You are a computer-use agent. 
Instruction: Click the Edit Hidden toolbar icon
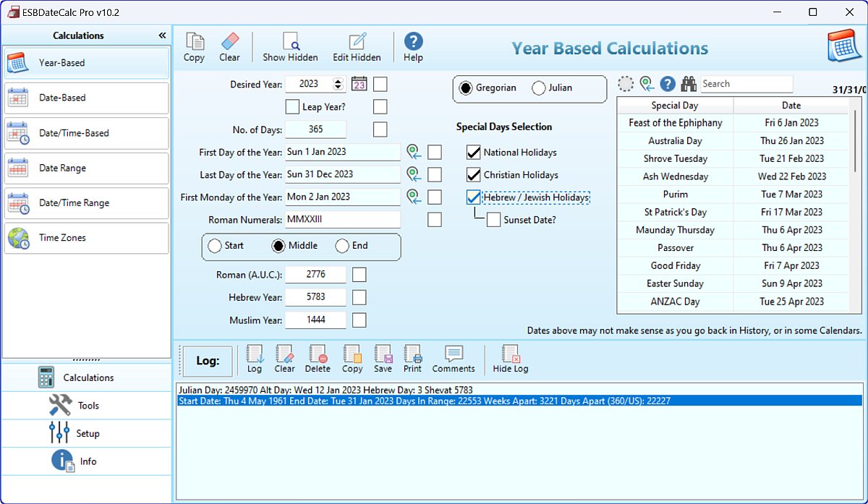pos(357,48)
